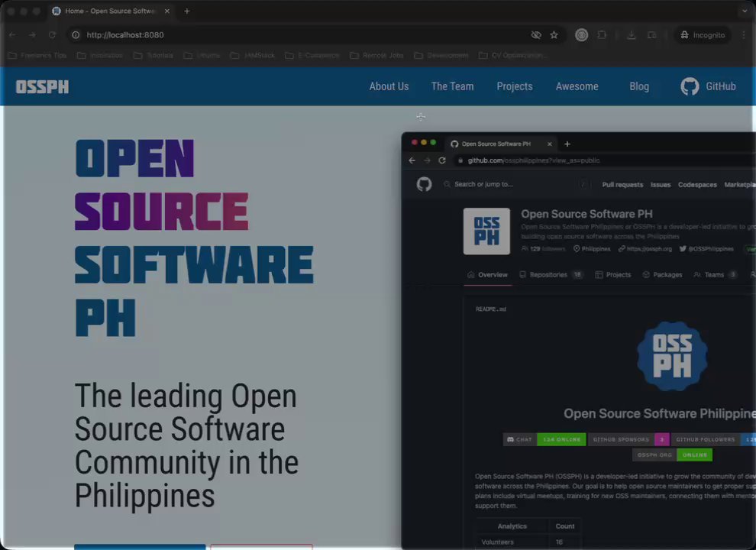Click the site information icon in address bar
The width and height of the screenshot is (756, 550).
tap(76, 34)
